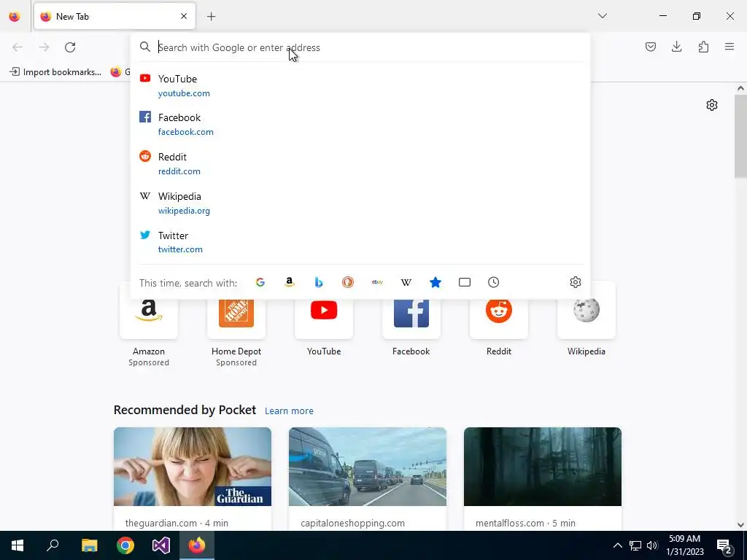Search this time with Amazon icon
The height and width of the screenshot is (560, 747).
[289, 282]
